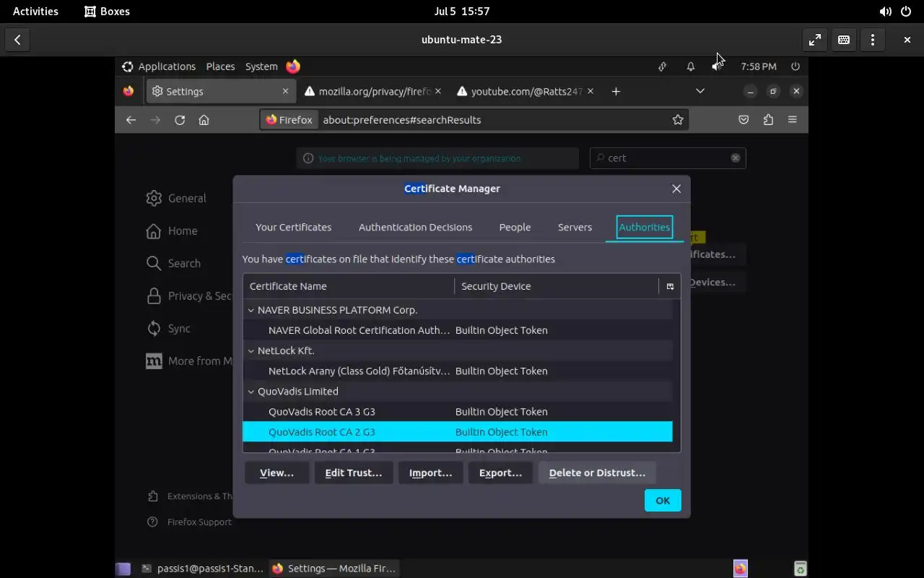Collapse the NAVER BUSINESS PLATFORM Corp. group

coord(251,310)
